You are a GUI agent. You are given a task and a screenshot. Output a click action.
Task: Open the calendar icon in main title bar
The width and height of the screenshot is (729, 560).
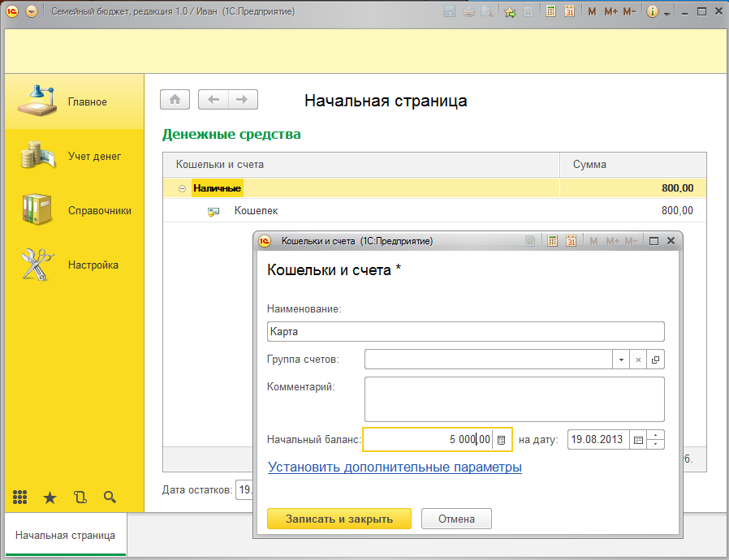(x=570, y=11)
